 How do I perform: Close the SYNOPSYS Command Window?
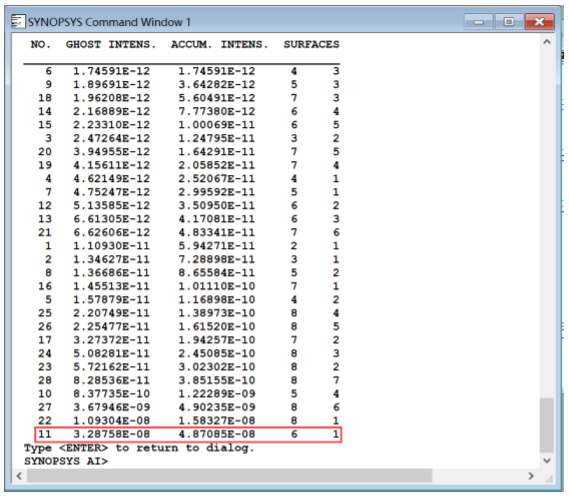click(x=540, y=22)
